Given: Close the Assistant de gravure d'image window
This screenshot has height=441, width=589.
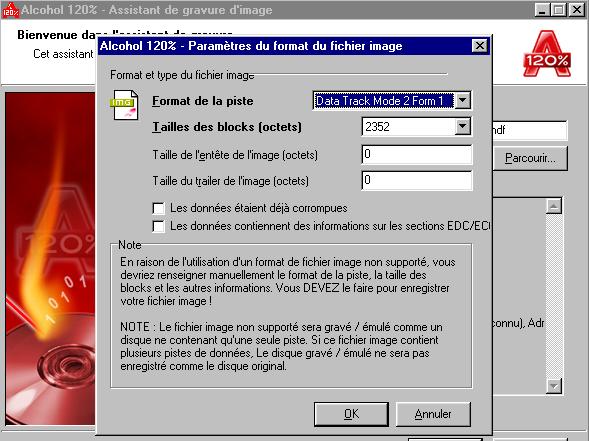Looking at the screenshot, I should (577, 10).
